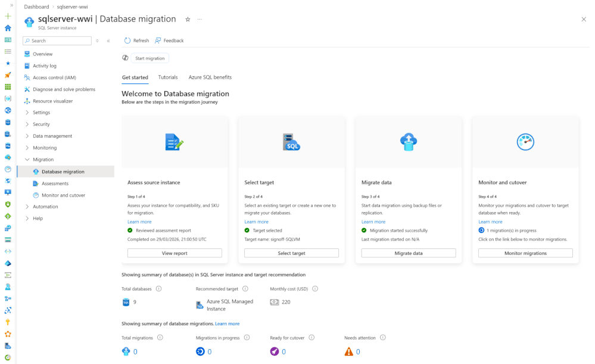This screenshot has width=595, height=364.
Task: Click the Dashboard icon in left rail
Action: [x=8, y=40]
